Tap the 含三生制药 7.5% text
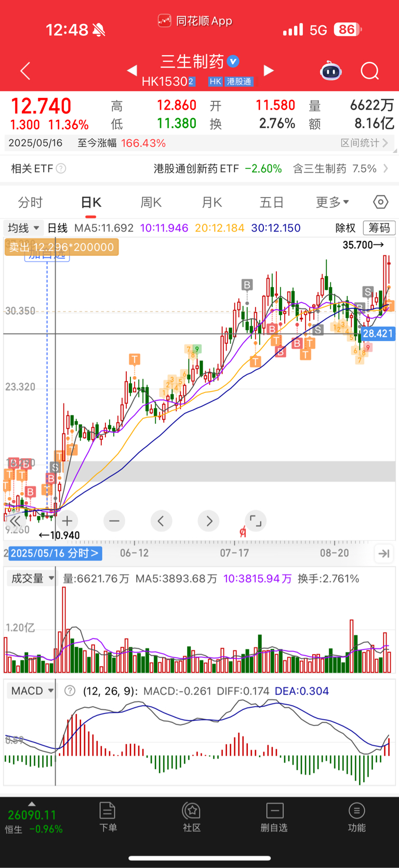 pos(335,169)
